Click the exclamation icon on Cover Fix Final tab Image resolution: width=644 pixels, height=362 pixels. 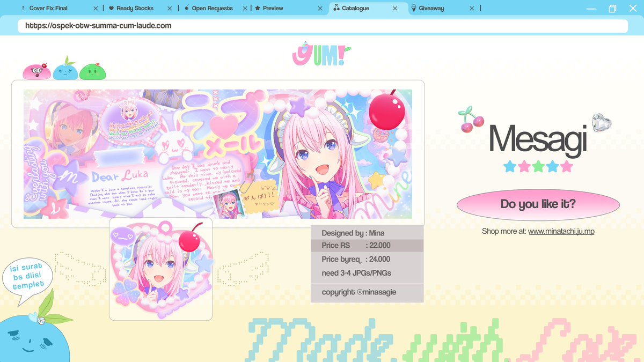(23, 9)
